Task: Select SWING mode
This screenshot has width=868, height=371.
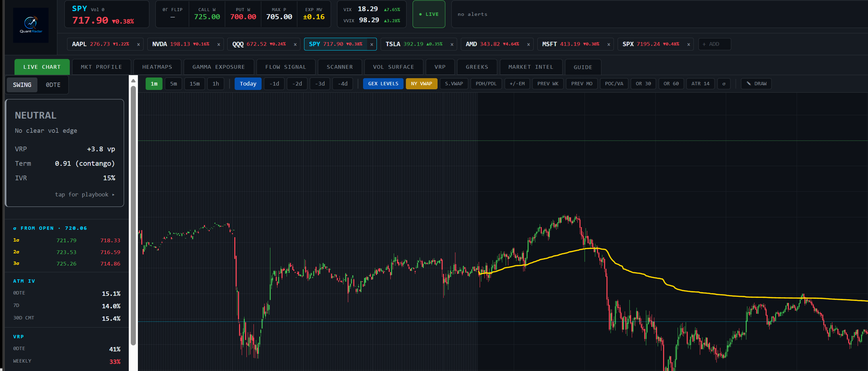Action: point(22,85)
